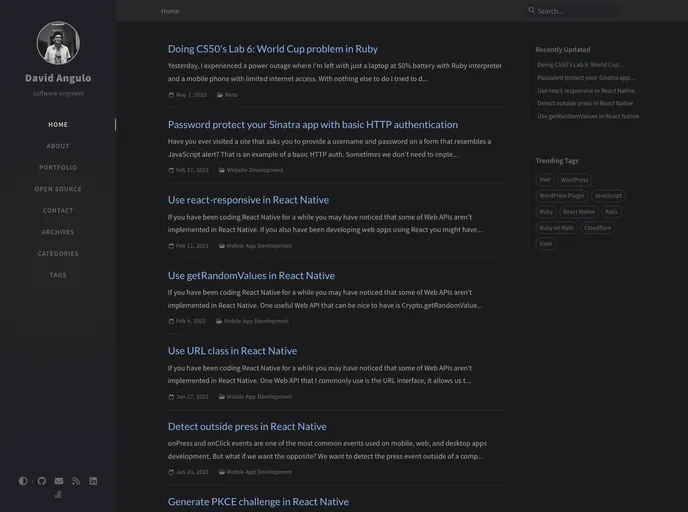Click Mobile App Development under Use react-responsive
Screen dimensions: 688x512
[x=259, y=246]
